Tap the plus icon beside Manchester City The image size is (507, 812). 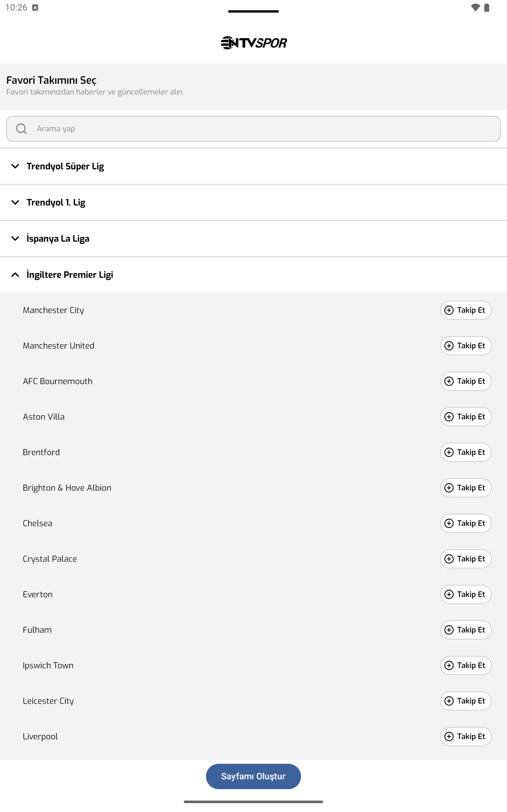[x=449, y=310]
